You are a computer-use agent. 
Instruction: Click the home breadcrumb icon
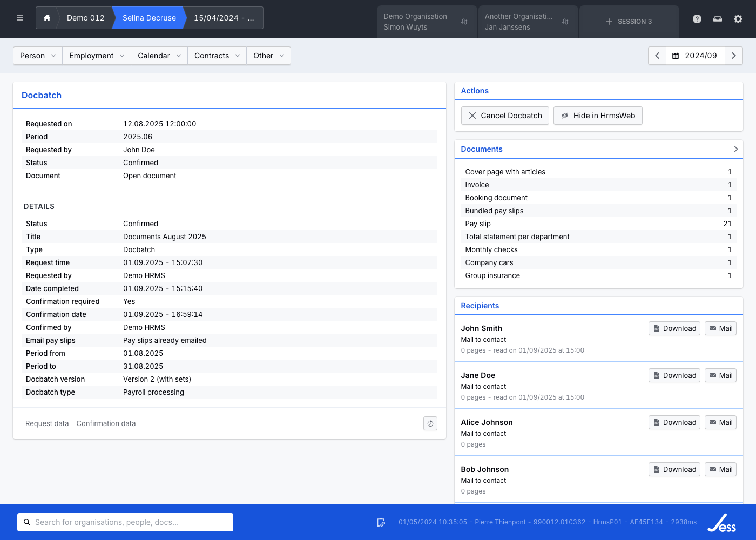[47, 18]
